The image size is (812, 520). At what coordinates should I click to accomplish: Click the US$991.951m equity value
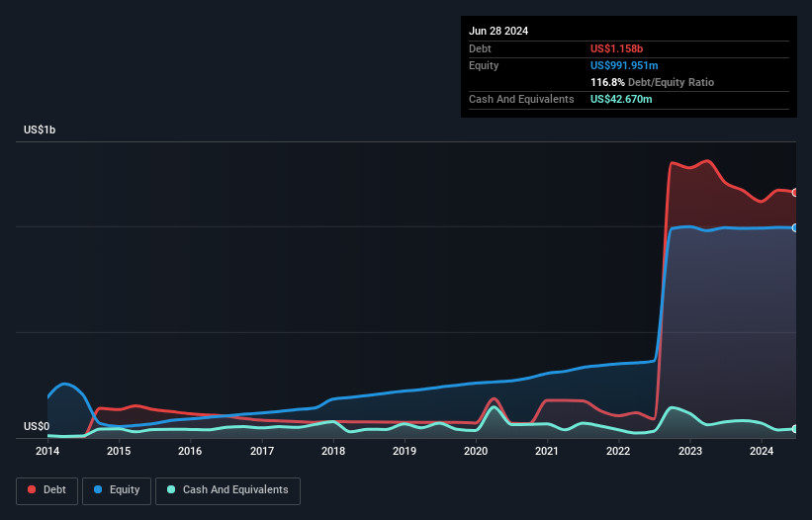(624, 65)
